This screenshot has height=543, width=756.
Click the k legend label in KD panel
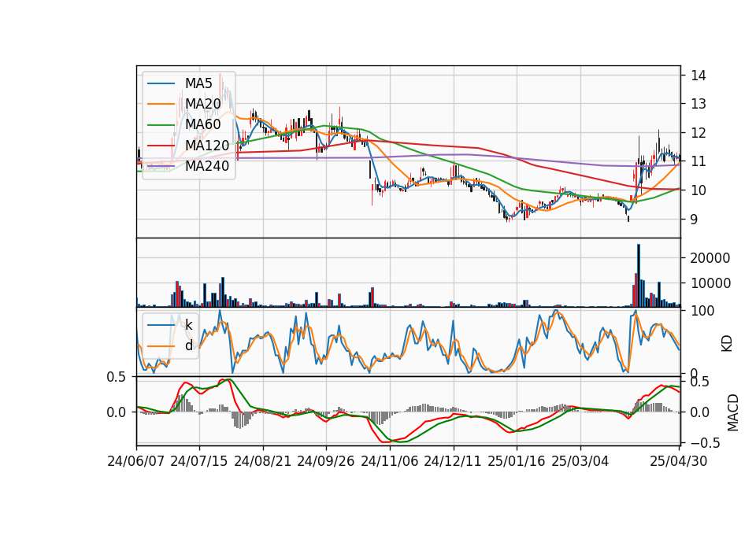(188, 325)
